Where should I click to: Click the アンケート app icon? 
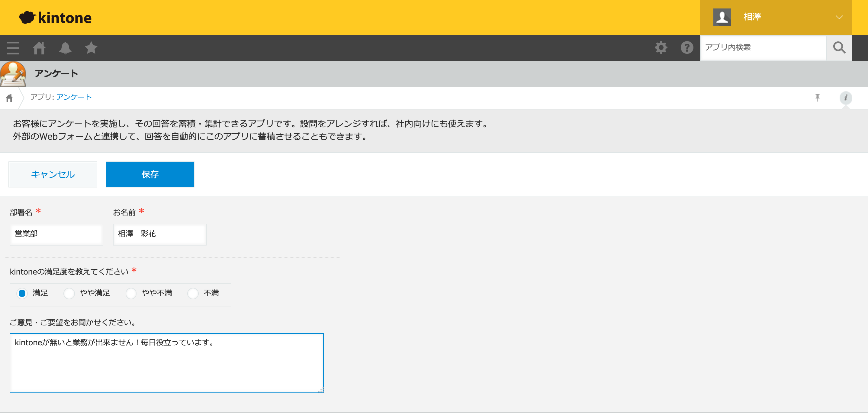pyautogui.click(x=13, y=74)
